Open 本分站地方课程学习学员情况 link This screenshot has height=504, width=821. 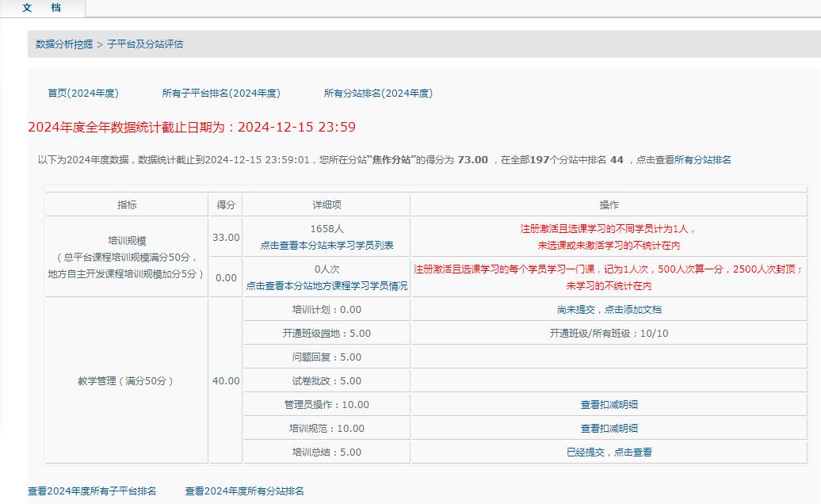[326, 286]
